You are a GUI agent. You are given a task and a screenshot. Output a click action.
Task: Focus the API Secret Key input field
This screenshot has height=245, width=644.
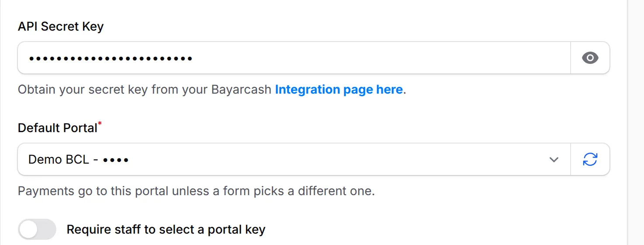(294, 58)
